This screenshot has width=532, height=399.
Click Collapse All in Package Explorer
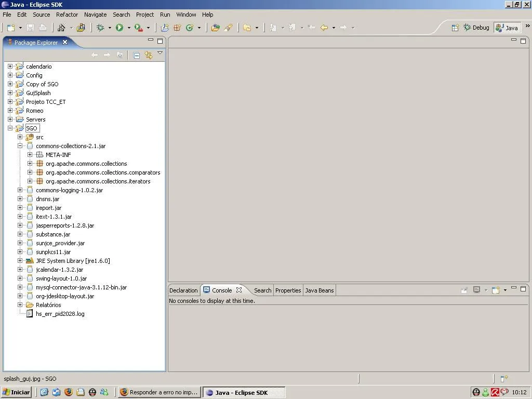point(137,55)
